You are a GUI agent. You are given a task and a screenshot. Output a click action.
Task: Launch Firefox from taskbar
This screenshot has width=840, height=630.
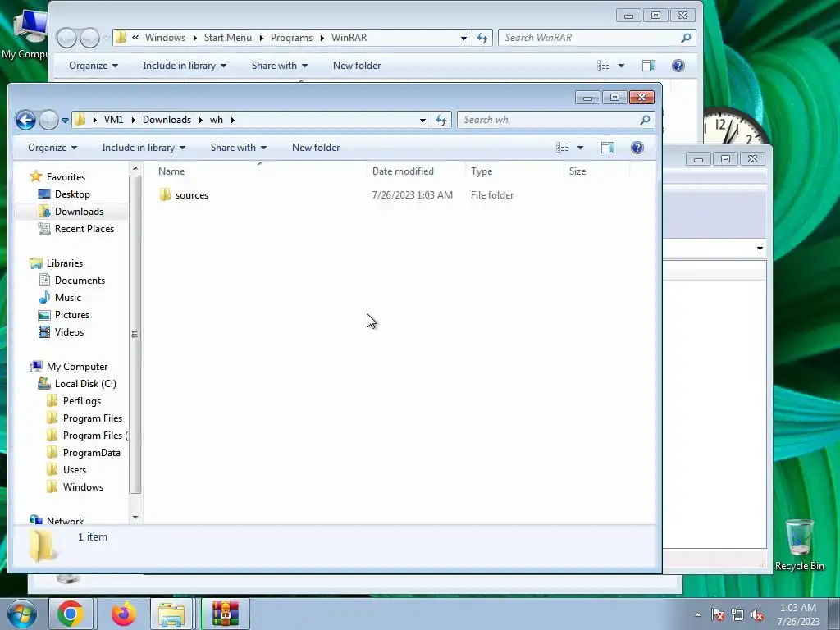(x=123, y=614)
